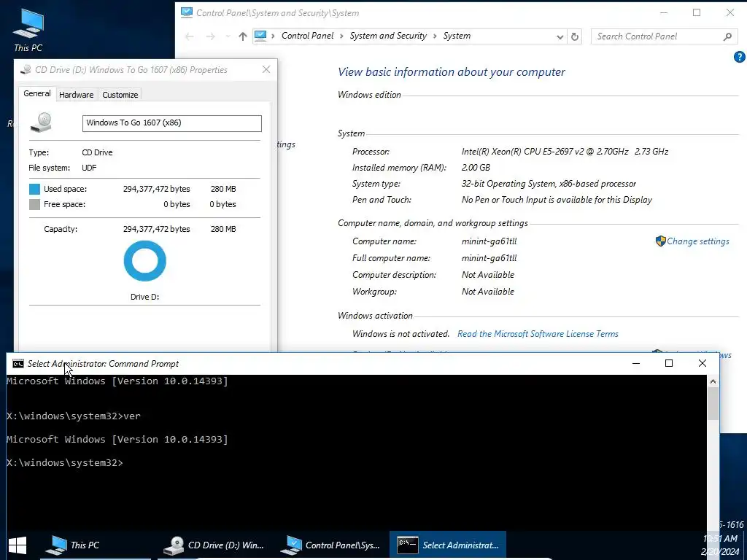Switch to the General tab
This screenshot has width=747, height=560.
point(37,93)
